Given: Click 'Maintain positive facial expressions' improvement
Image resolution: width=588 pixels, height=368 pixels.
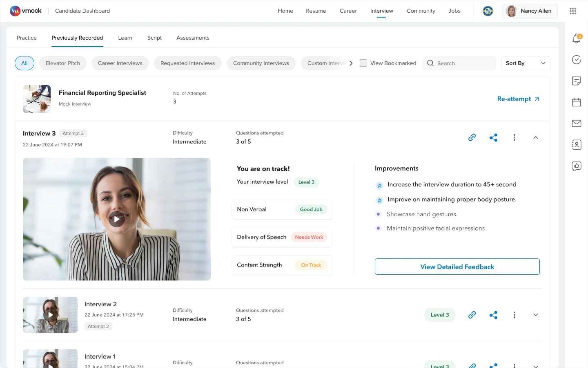Looking at the screenshot, I should 436,228.
